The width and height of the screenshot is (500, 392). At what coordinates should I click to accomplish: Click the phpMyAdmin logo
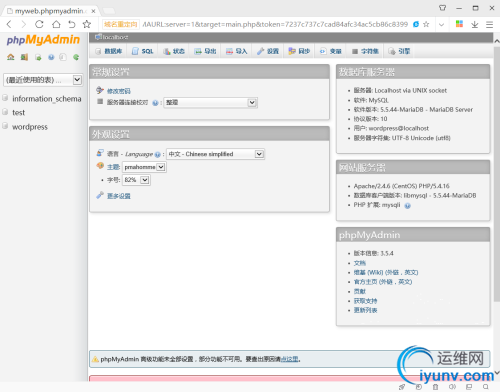43,40
